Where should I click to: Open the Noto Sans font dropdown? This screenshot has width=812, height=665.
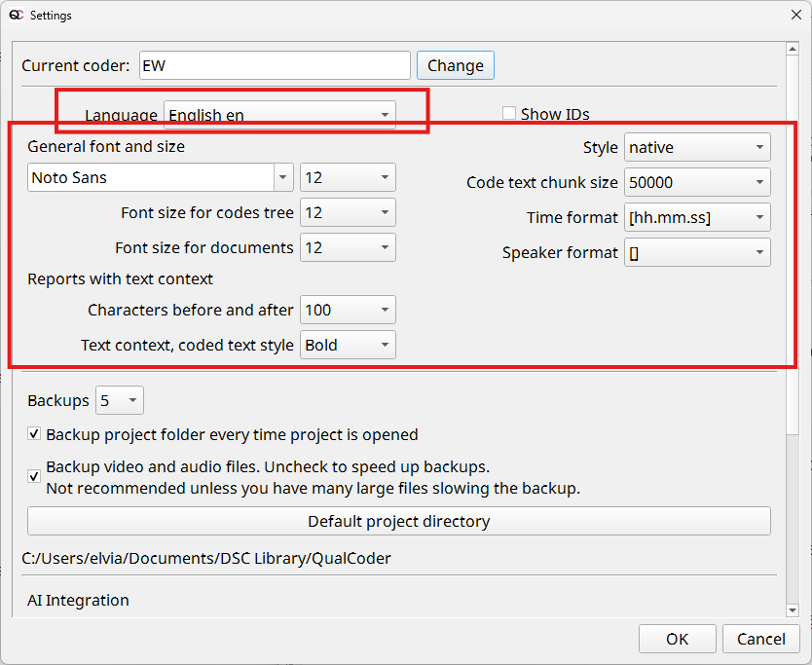pyautogui.click(x=161, y=177)
